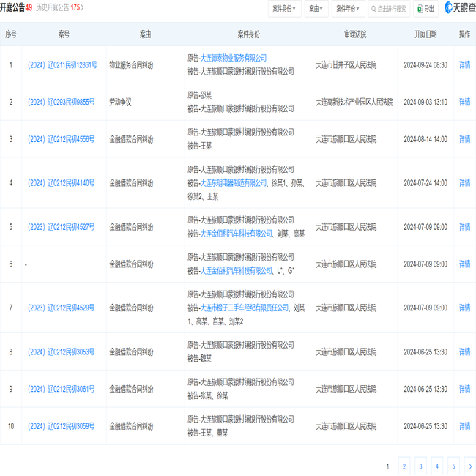Screen dimensions: 476x476
Task: View 详情 for row 5 case
Action: 464,227
